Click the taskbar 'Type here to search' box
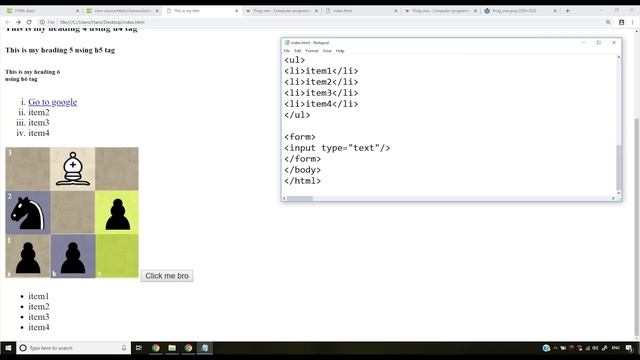The height and width of the screenshot is (360, 640). (73, 348)
